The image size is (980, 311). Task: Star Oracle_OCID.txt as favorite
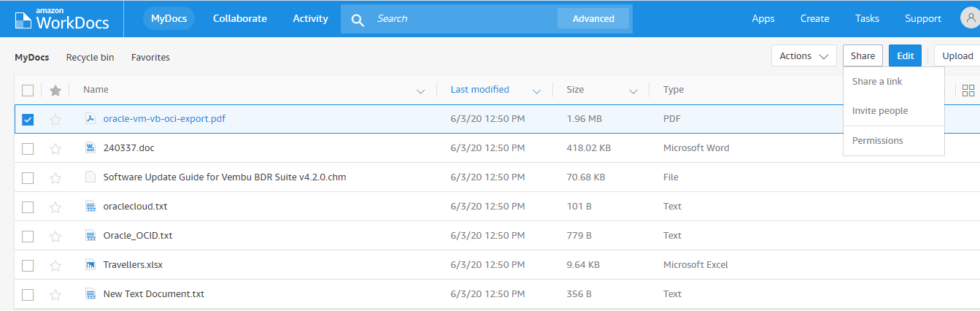55,237
